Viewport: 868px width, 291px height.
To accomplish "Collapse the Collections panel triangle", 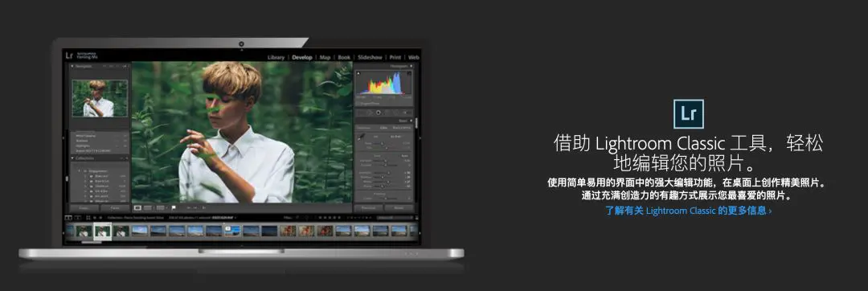I will pos(72,158).
